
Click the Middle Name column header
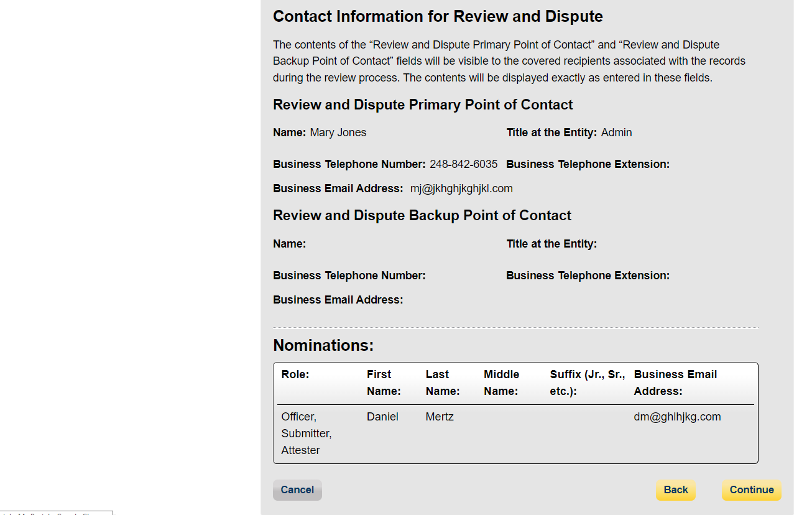point(501,383)
